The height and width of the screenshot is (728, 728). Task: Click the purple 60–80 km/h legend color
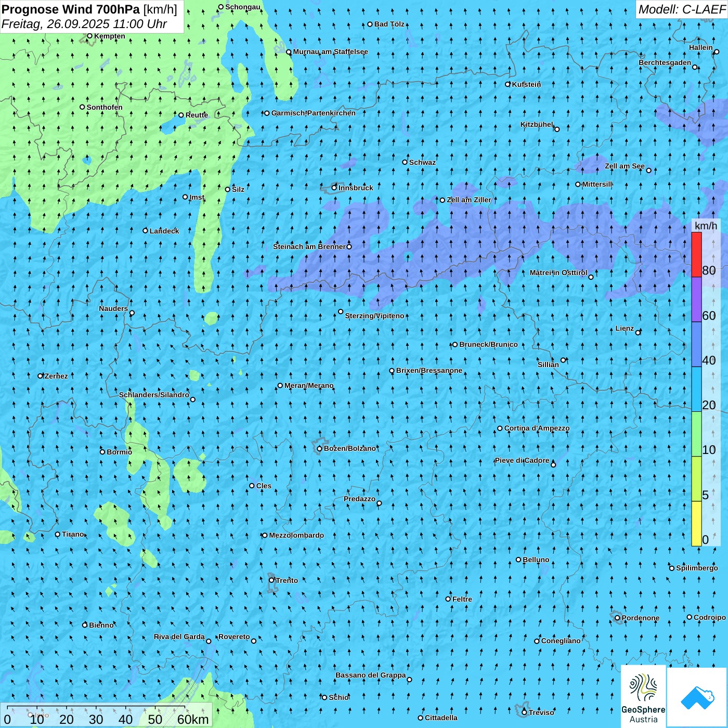point(696,300)
